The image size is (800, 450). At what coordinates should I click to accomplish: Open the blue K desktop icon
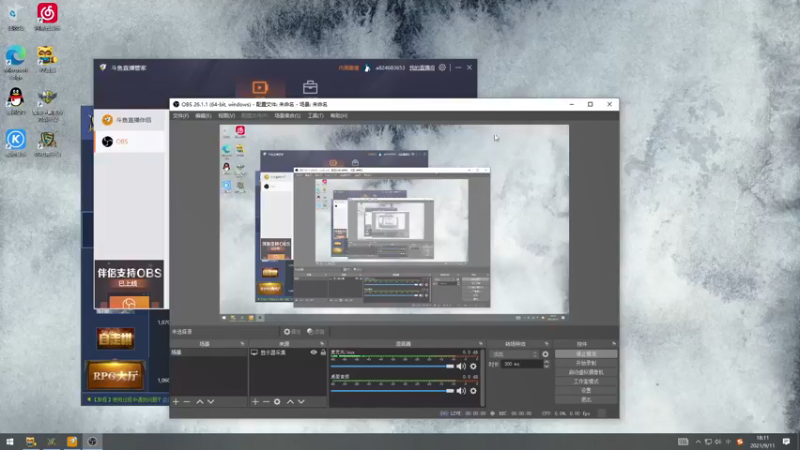coord(16,143)
